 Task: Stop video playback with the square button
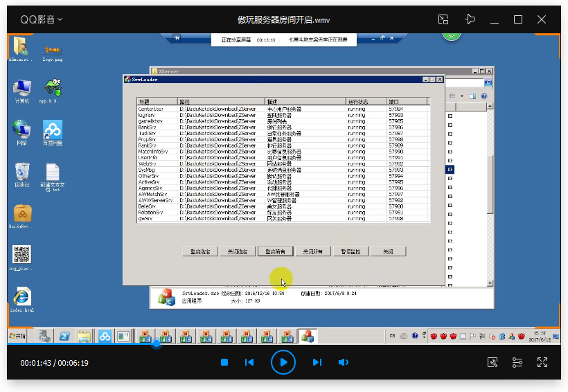(x=224, y=362)
